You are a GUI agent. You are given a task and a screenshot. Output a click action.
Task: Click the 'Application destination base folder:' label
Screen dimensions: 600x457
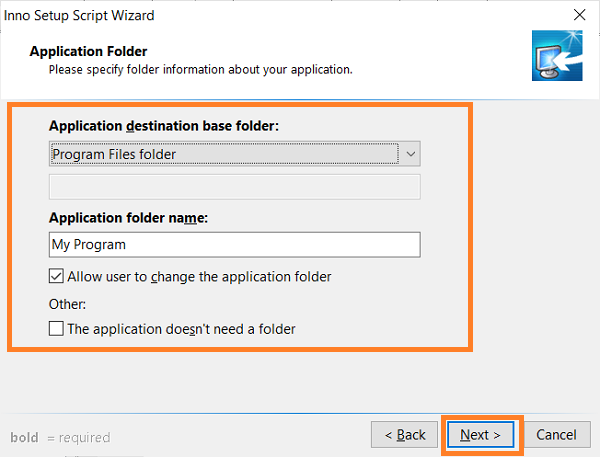pos(164,126)
